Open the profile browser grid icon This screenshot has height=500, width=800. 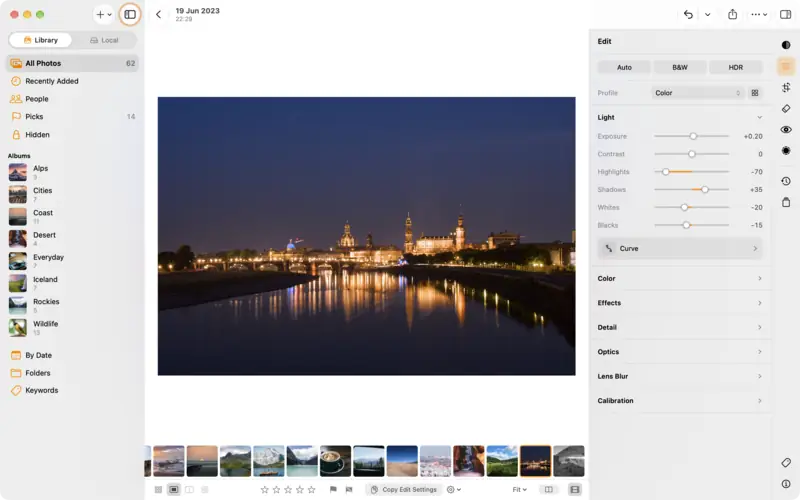point(755,93)
